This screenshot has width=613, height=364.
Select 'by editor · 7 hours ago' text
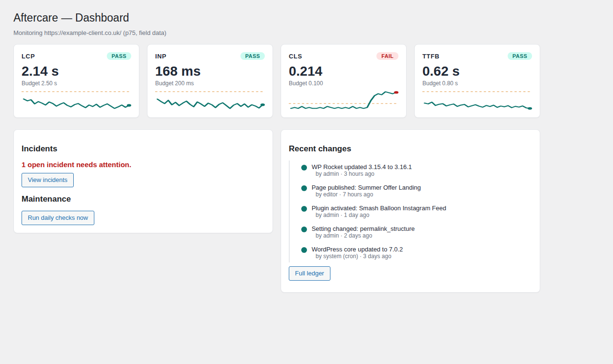(x=344, y=194)
